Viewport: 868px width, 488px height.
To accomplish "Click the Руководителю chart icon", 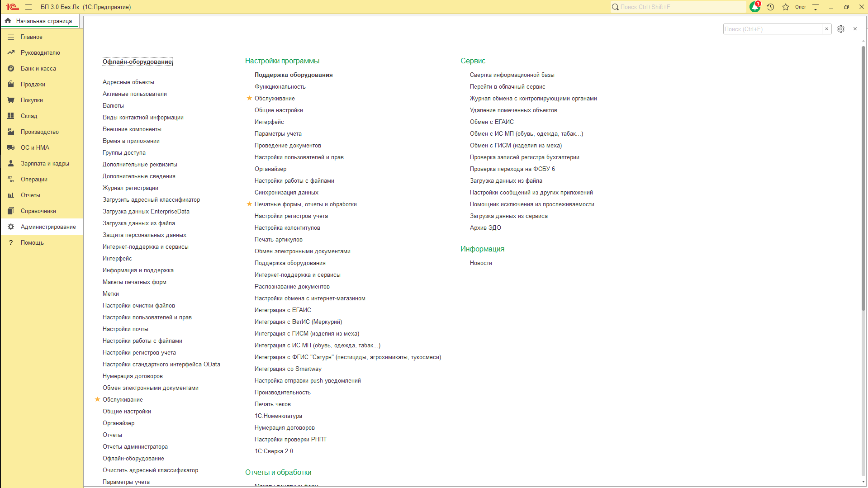I will (11, 53).
